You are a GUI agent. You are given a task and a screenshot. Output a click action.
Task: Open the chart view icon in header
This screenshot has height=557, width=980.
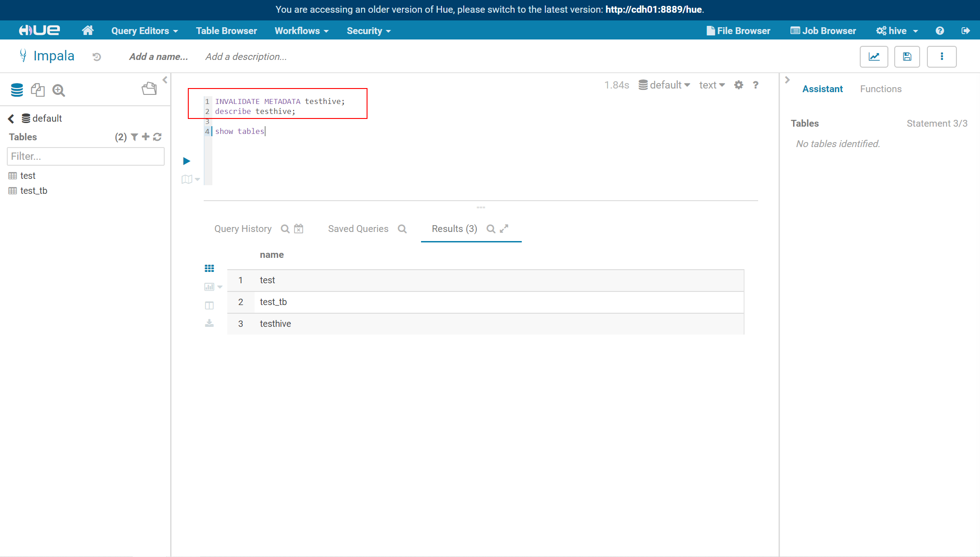874,57
